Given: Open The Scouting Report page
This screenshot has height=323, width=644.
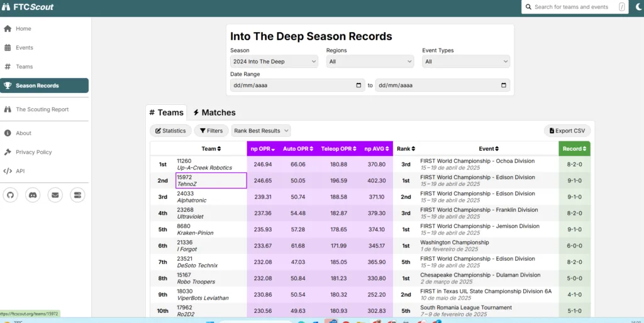Looking at the screenshot, I should point(45,109).
